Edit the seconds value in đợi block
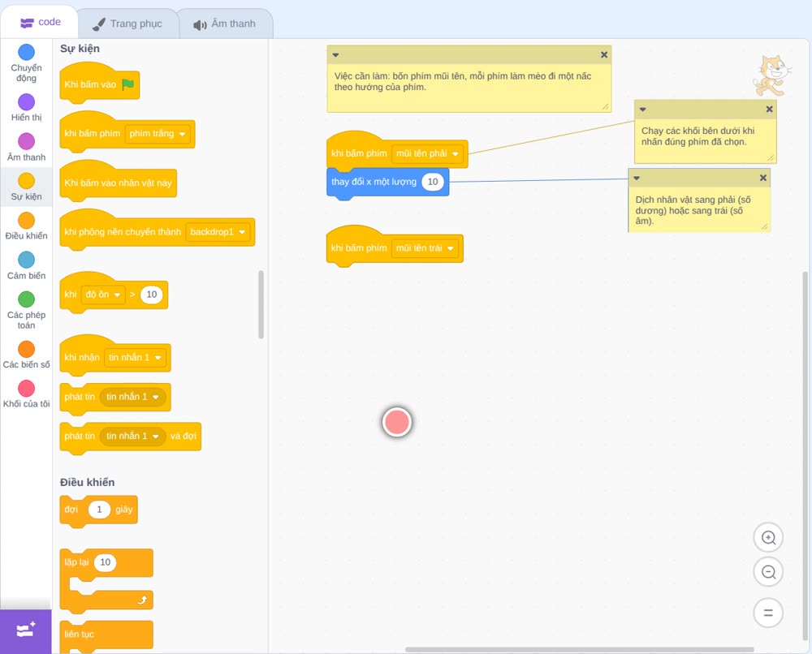This screenshot has height=654, width=812. click(99, 510)
